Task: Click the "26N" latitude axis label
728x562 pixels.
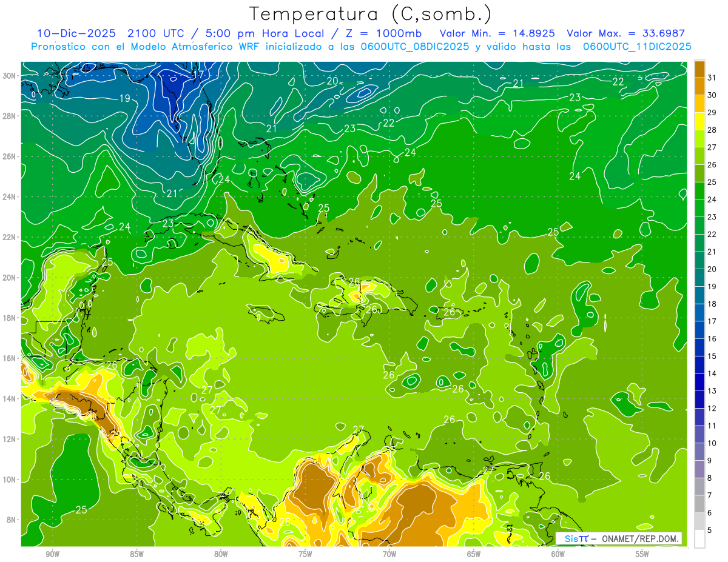Action: coord(10,156)
